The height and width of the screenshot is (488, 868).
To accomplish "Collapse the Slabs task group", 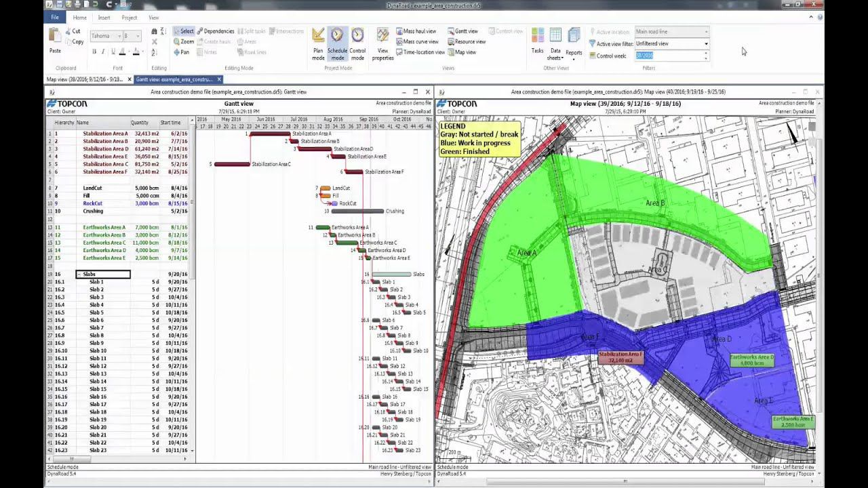I will click(x=79, y=274).
